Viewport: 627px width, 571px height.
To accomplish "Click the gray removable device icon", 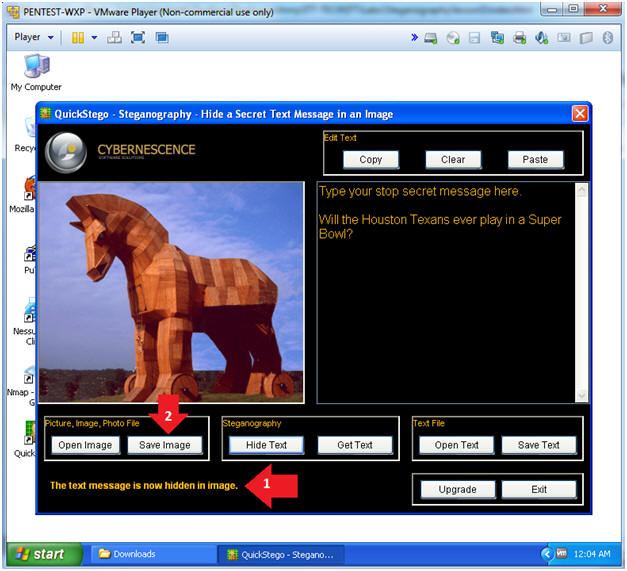I will pos(586,38).
